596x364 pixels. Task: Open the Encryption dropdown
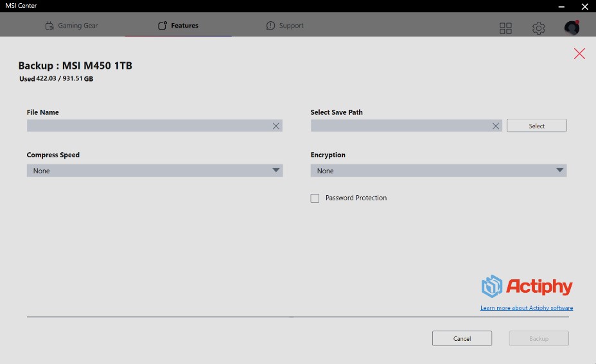[438, 171]
